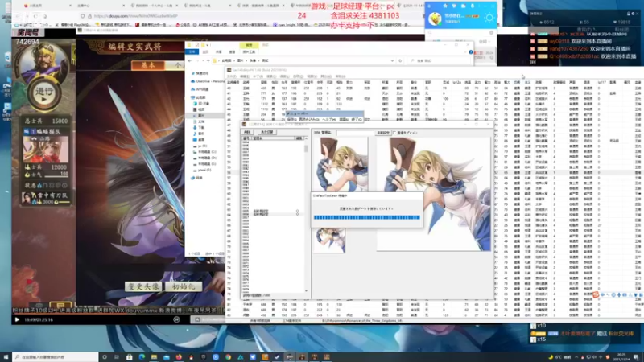This screenshot has width=644, height=362.
Task: Select the medium face thumbnail image
Action: (x=341, y=164)
